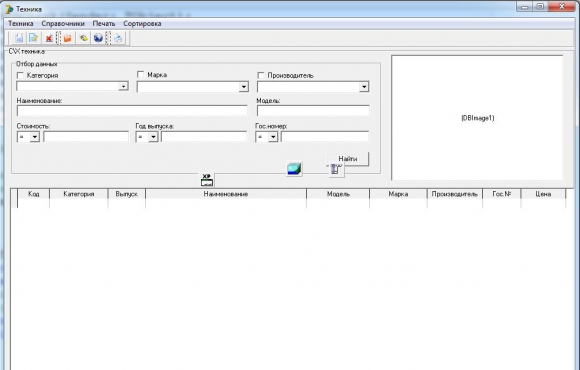
Task: Expand the Категория combo box
Action: 123,86
